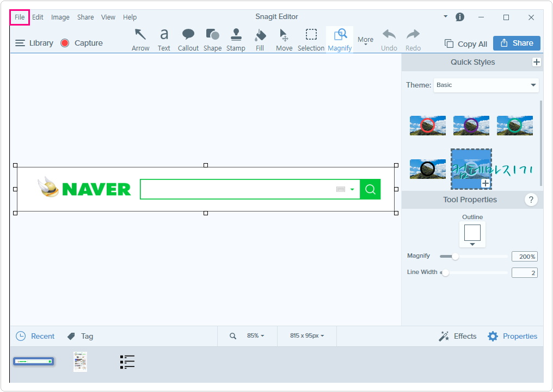Expand the Outline color dropdown
The image size is (553, 392).
click(x=472, y=244)
